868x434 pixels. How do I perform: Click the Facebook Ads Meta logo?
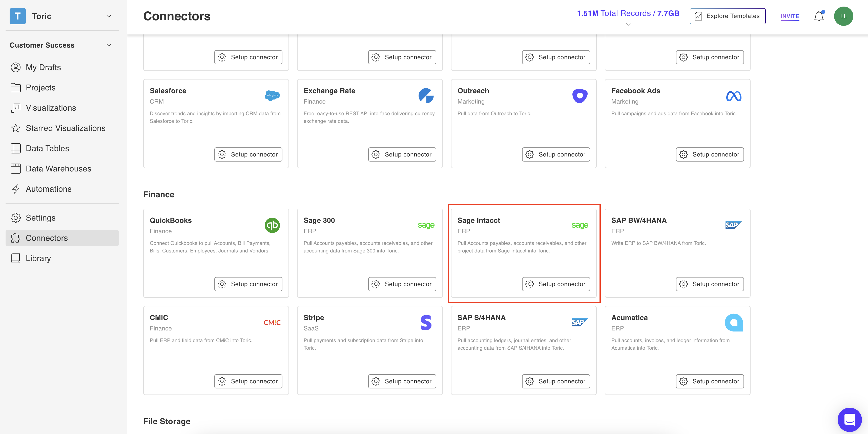point(734,96)
